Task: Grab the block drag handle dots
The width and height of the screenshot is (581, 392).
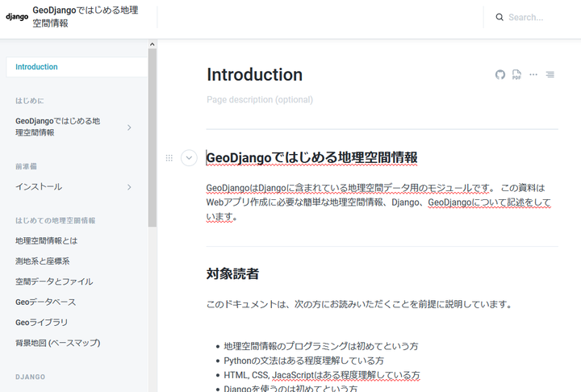Action: pos(169,158)
